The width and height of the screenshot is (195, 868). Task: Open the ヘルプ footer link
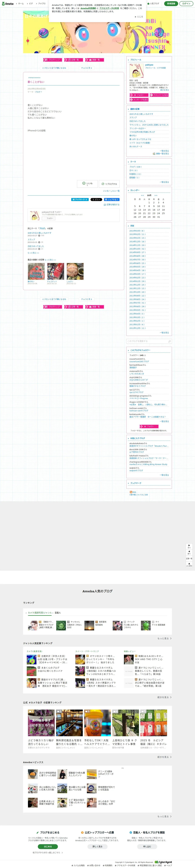pos(168,865)
